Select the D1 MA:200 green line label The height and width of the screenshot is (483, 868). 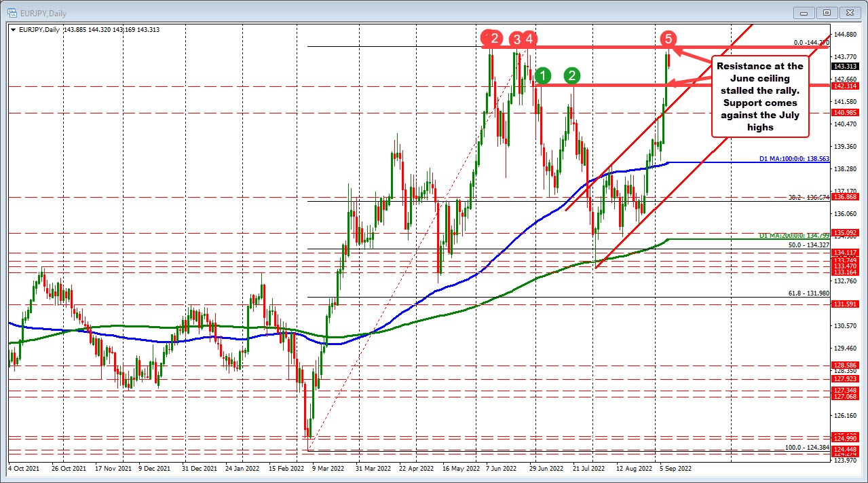tap(794, 235)
